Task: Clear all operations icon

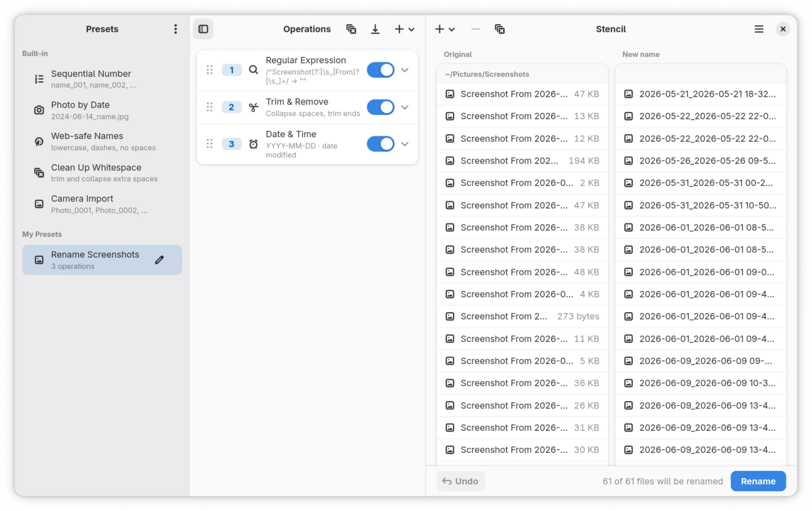Action: tap(351, 29)
